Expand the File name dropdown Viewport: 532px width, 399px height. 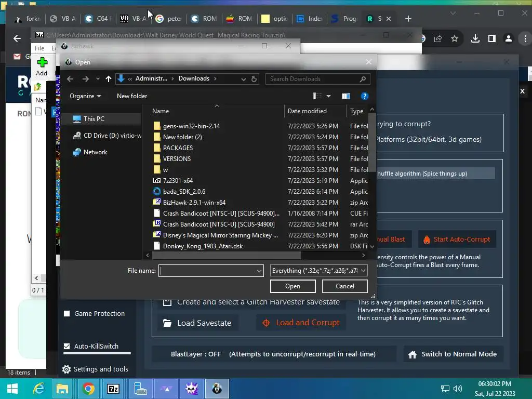pyautogui.click(x=259, y=271)
